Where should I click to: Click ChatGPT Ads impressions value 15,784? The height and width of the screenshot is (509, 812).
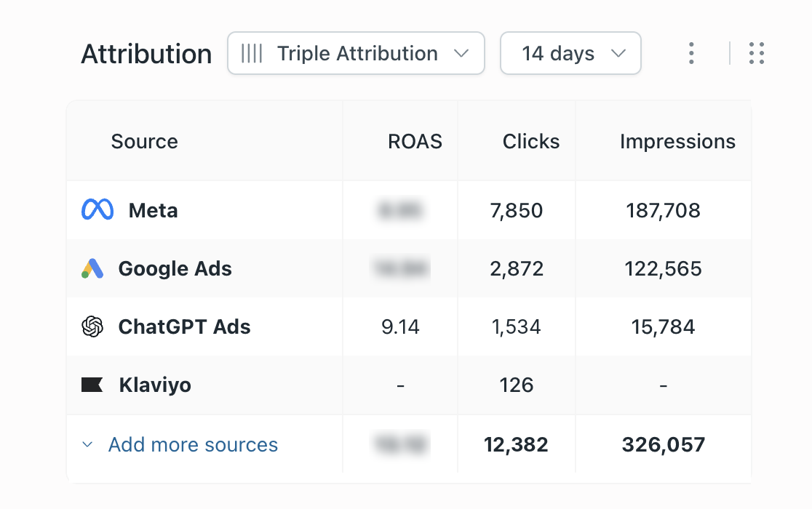tap(664, 326)
